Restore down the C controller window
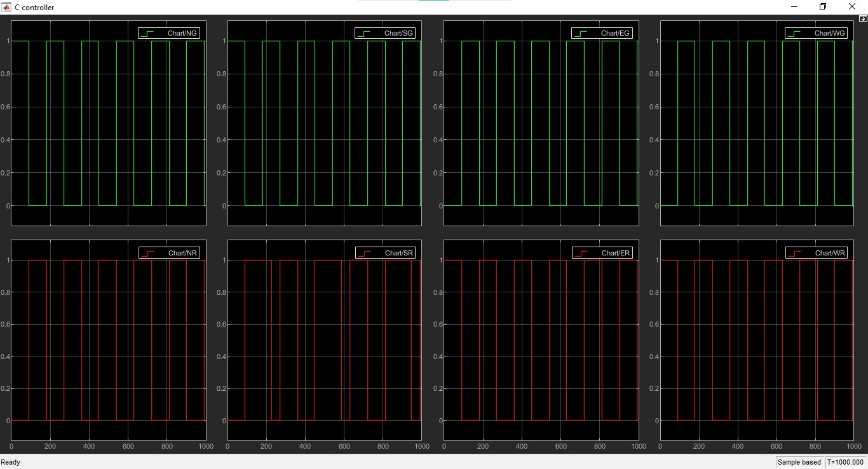The width and height of the screenshot is (868, 469). [x=822, y=6]
